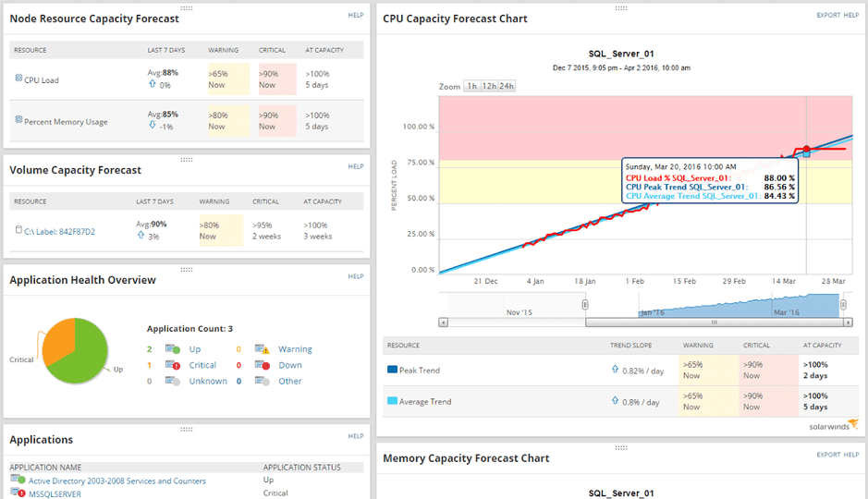
Task: Click the MSSQLSERVER critical status icon
Action: click(18, 493)
